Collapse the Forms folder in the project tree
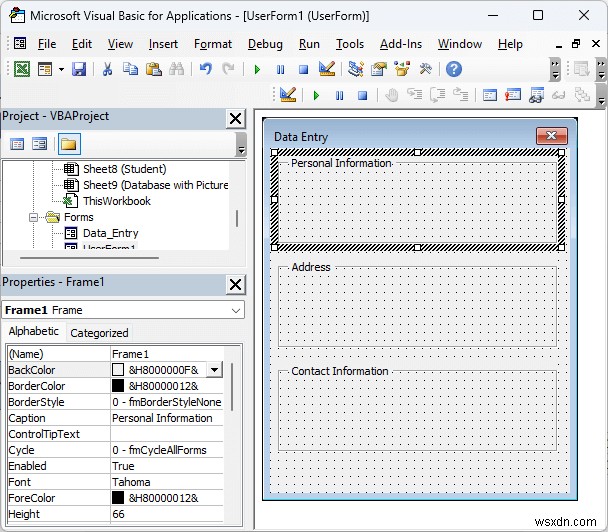The width and height of the screenshot is (608, 532). click(33, 217)
